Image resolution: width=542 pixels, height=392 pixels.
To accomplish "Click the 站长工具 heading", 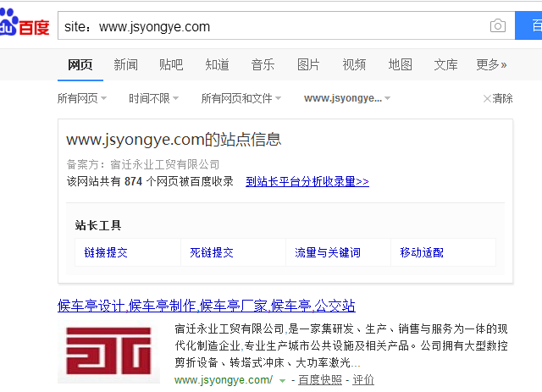I will click(x=98, y=225).
